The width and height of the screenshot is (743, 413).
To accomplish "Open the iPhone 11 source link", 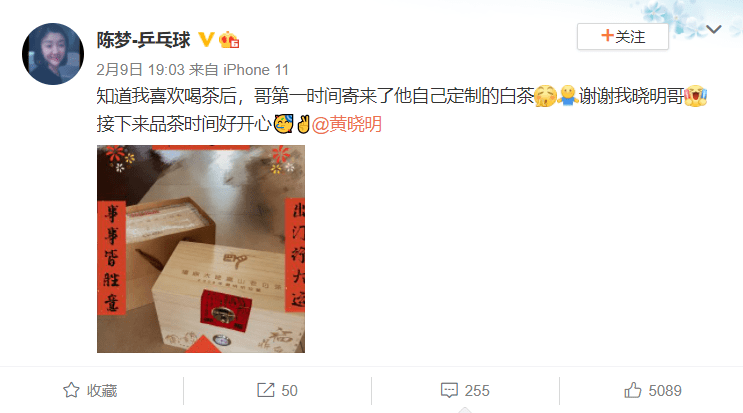I will point(256,70).
